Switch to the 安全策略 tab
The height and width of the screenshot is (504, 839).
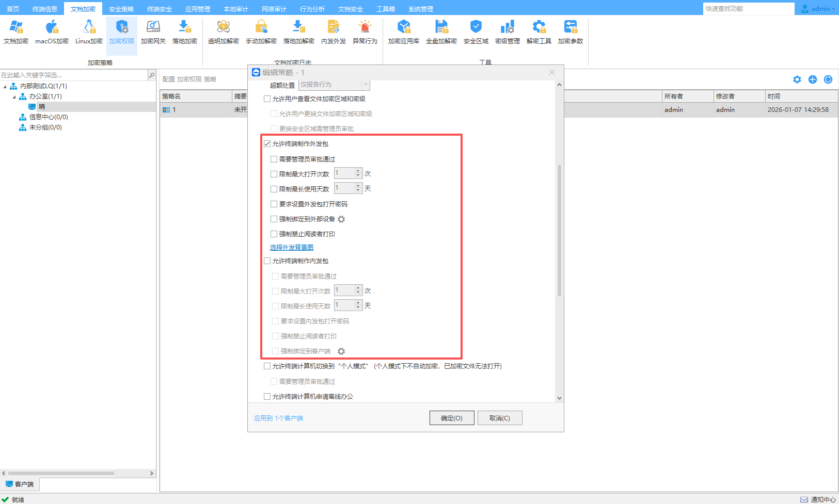pyautogui.click(x=121, y=9)
